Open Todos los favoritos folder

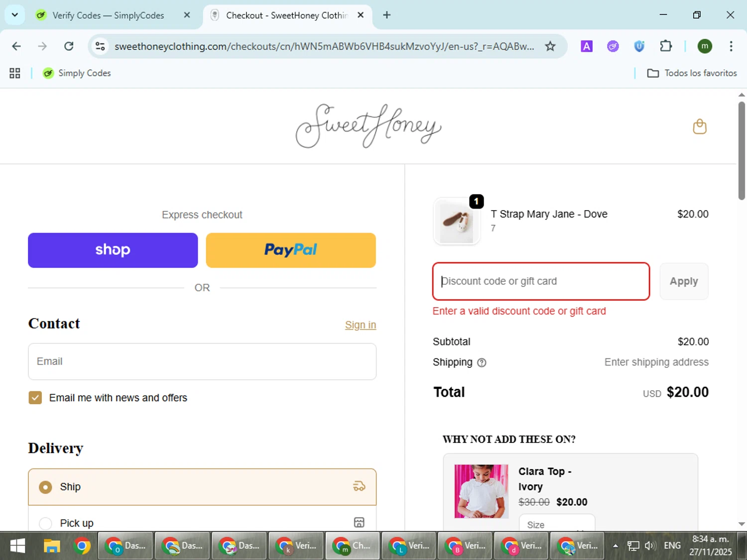[x=692, y=73]
